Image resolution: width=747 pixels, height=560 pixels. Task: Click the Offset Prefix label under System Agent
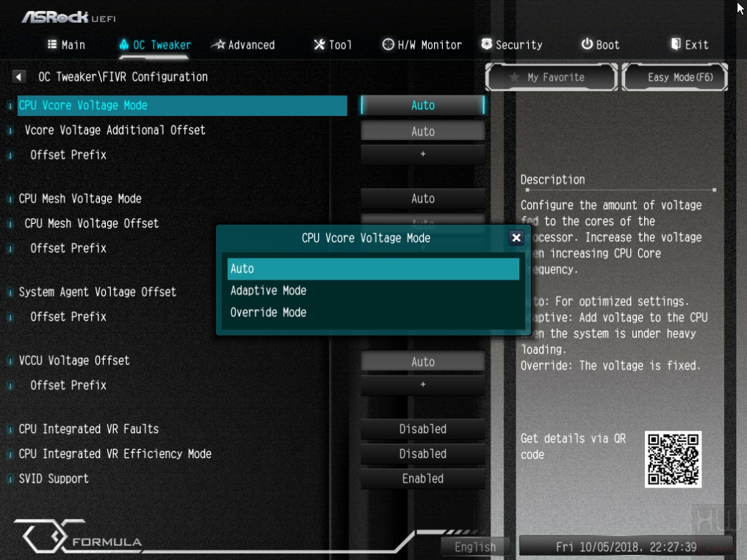click(x=68, y=316)
